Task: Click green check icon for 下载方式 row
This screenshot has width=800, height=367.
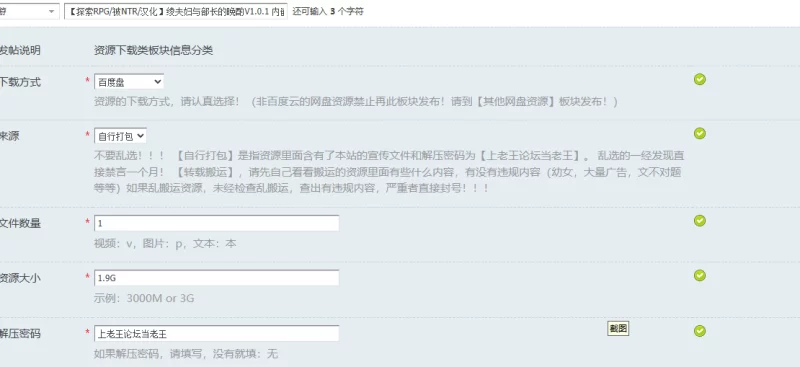Action: click(x=699, y=79)
